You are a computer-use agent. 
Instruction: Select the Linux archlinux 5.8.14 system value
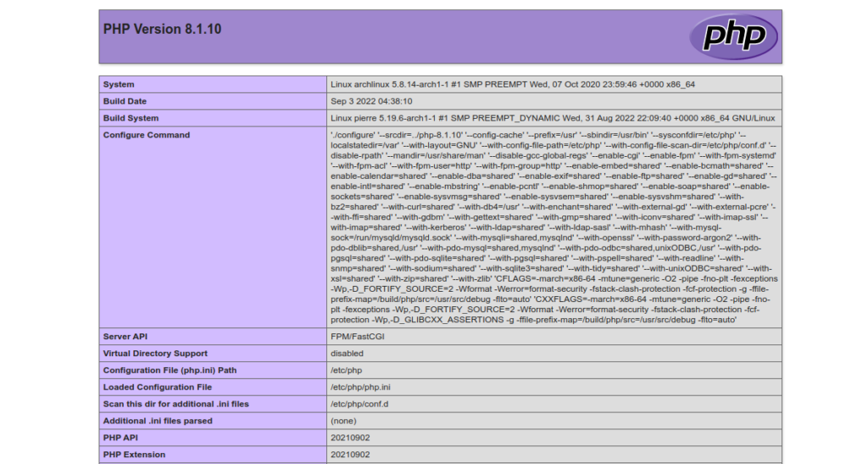click(513, 84)
